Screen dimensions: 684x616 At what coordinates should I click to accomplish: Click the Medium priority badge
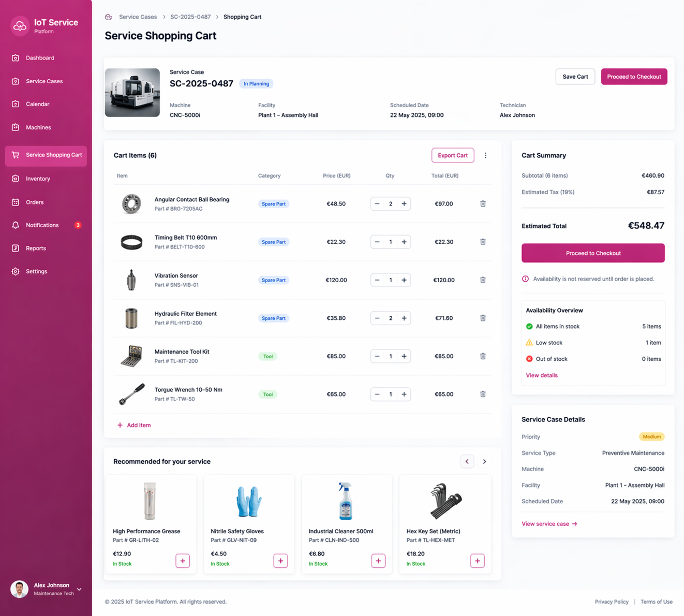tap(651, 437)
